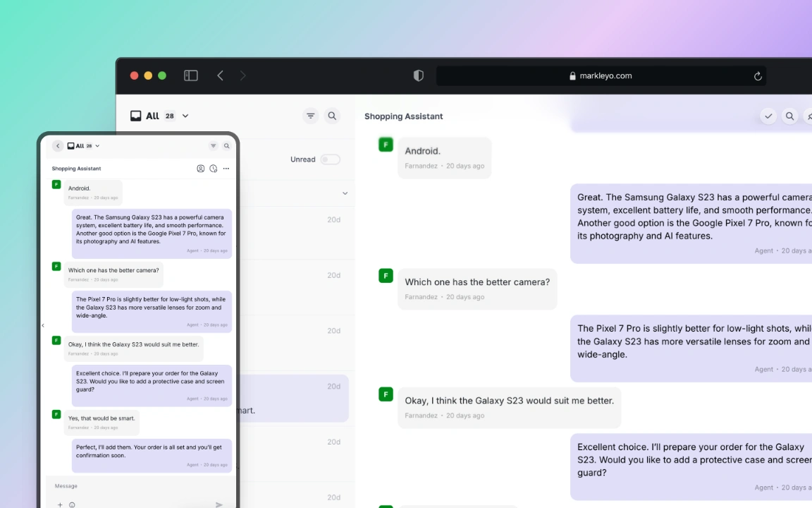Toggle the browser sidebar icon

(x=190, y=75)
